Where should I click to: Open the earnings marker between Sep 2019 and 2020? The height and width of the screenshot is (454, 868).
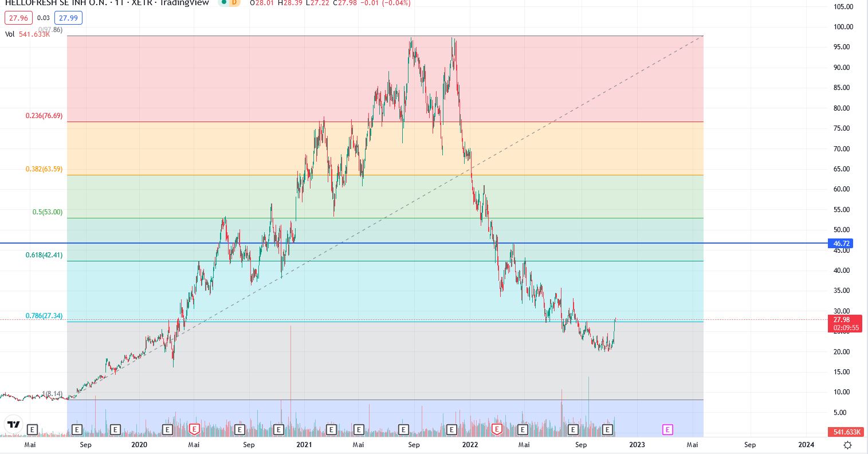click(x=115, y=429)
